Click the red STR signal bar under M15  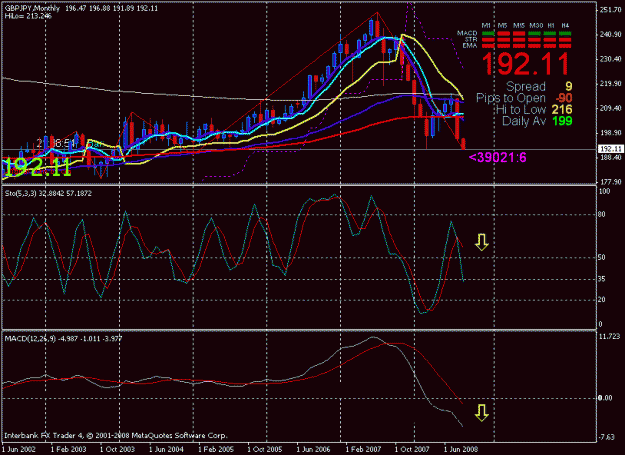tap(519, 40)
